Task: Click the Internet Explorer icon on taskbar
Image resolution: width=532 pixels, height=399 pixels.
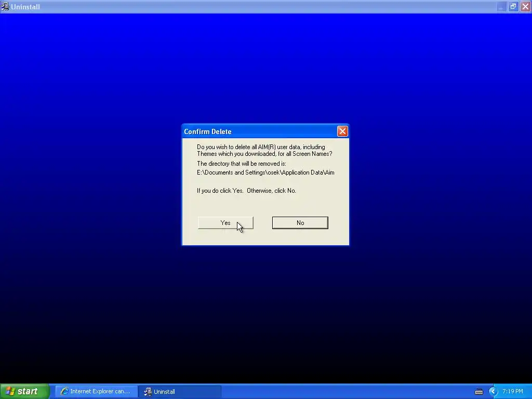Action: (64, 391)
